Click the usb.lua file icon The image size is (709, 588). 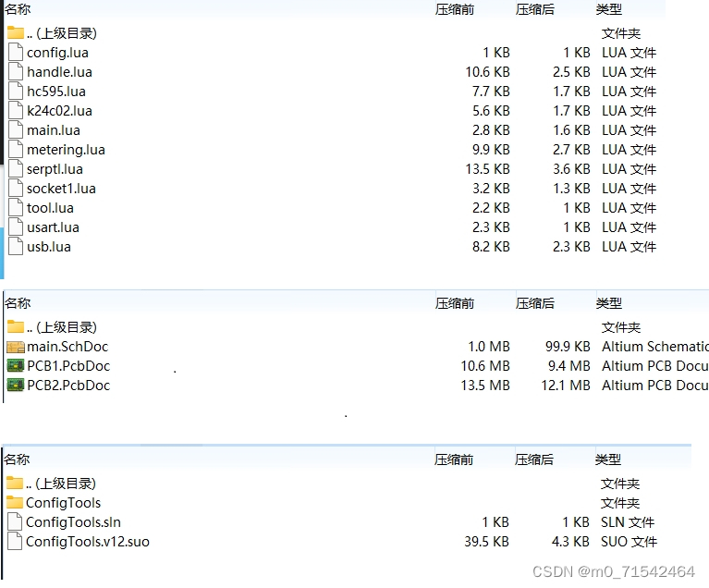click(16, 247)
